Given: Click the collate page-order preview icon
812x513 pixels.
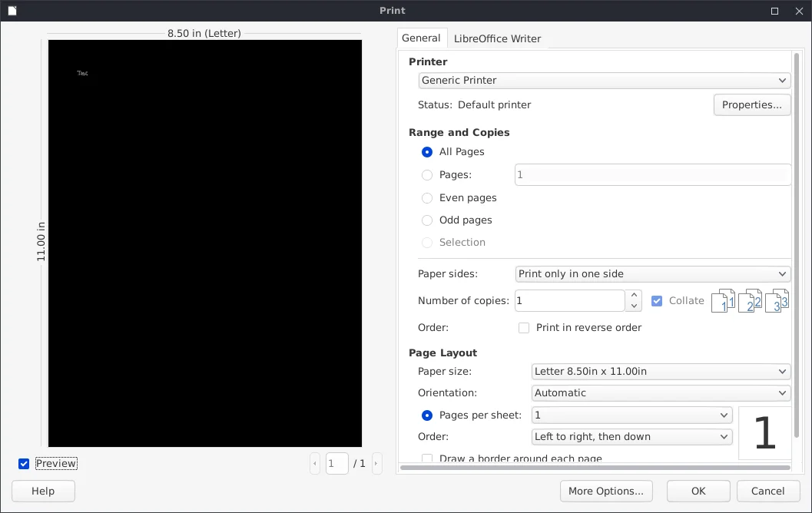Looking at the screenshot, I should (750, 301).
